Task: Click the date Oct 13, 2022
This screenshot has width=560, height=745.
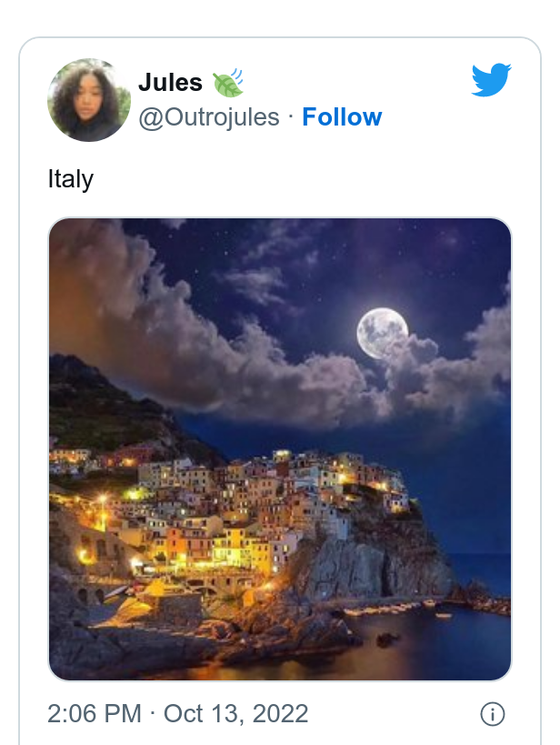Action: point(236,714)
